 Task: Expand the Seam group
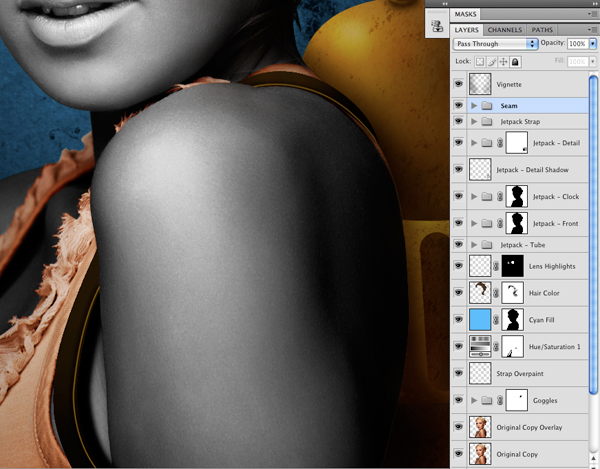click(x=474, y=106)
